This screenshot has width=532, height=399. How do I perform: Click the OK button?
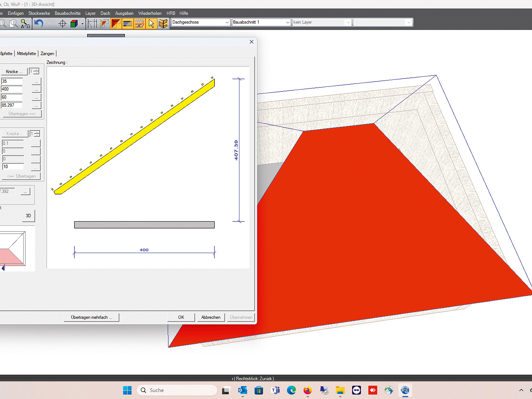181,317
